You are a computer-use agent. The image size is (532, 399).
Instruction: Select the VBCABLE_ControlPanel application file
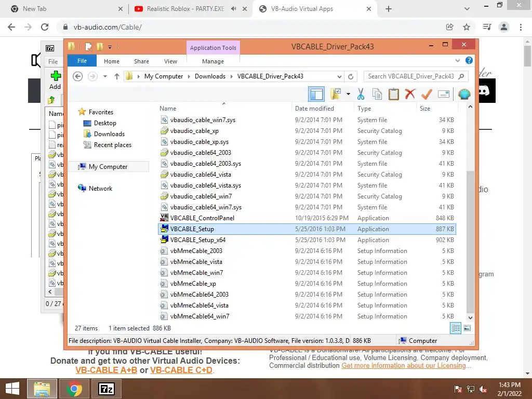(x=307, y=218)
